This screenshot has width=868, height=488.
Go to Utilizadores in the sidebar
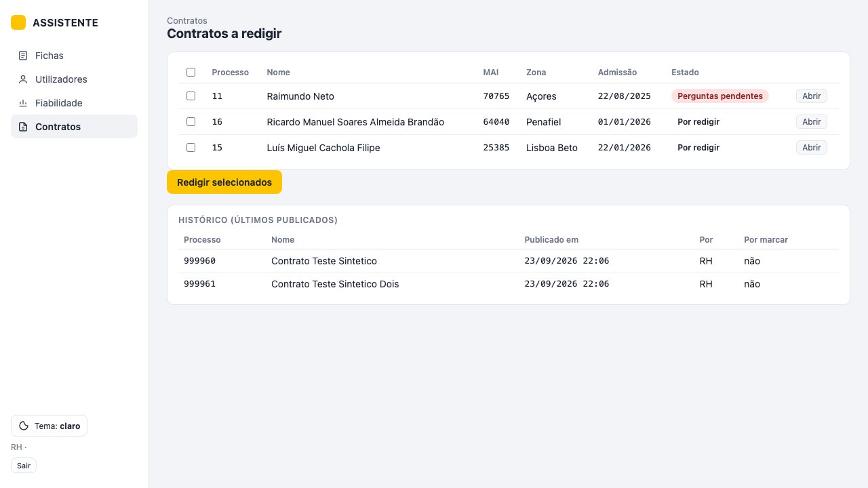tap(74, 79)
